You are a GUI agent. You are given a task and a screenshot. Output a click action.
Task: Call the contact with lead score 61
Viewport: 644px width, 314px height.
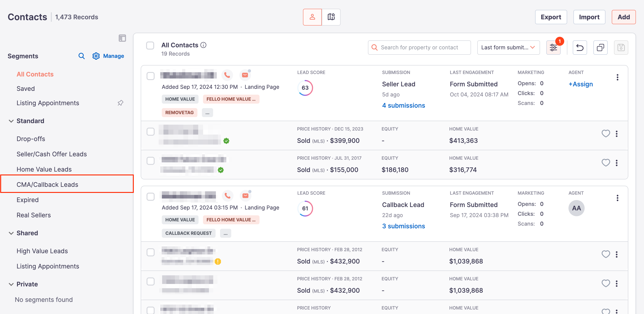tap(227, 195)
